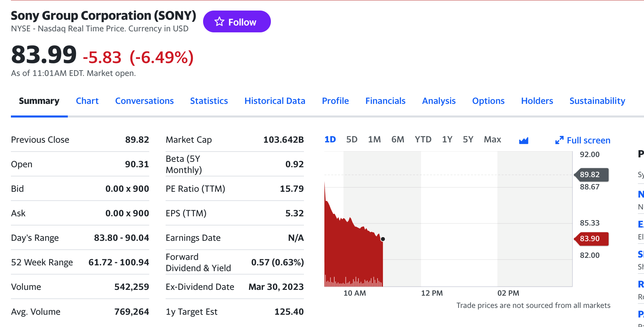
Task: Open the Financials tab
Action: (x=385, y=101)
